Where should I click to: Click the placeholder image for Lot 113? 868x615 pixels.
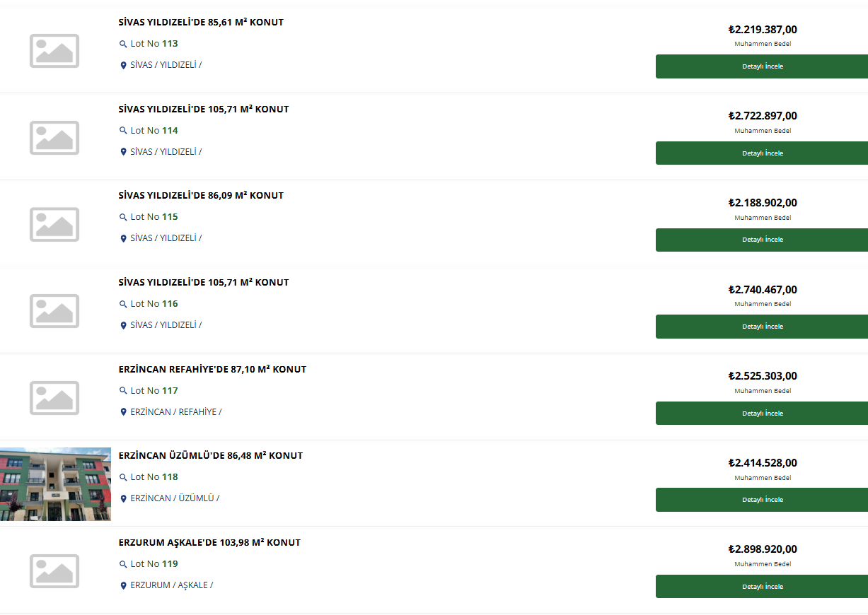point(54,51)
